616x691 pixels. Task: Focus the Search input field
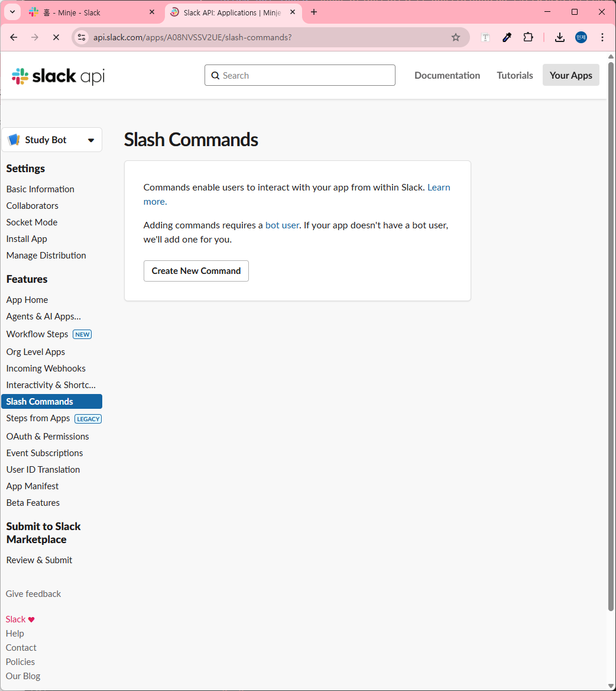coord(300,75)
